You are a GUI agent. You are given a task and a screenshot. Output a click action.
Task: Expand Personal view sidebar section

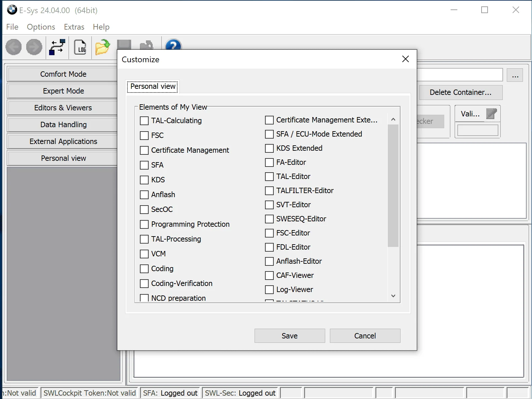pyautogui.click(x=63, y=158)
